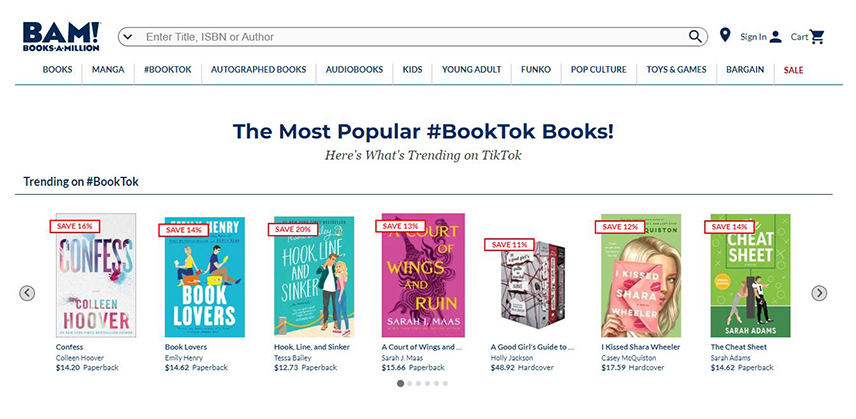Expand the search category dropdown chevron

(127, 37)
